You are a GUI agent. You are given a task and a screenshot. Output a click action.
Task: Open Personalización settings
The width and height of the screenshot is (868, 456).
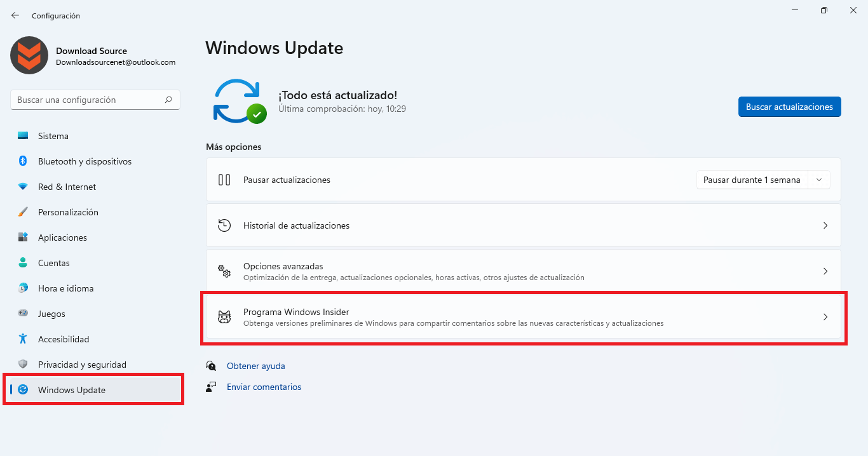tap(95, 212)
